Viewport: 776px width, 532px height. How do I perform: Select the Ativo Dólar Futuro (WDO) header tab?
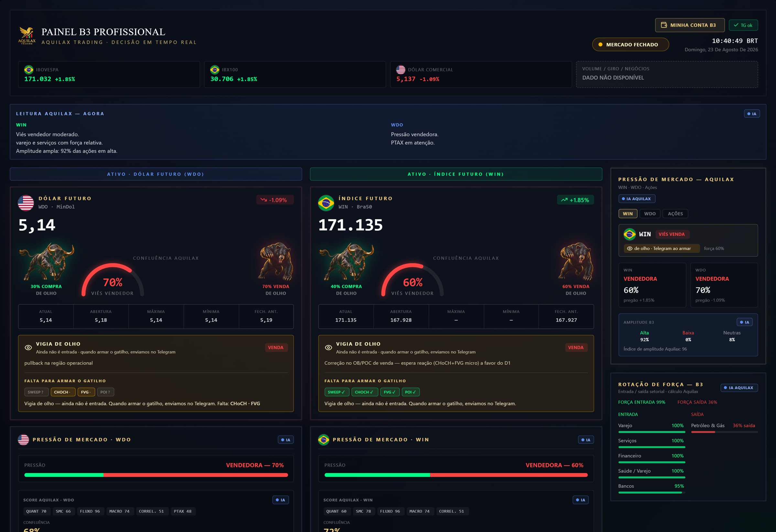156,174
